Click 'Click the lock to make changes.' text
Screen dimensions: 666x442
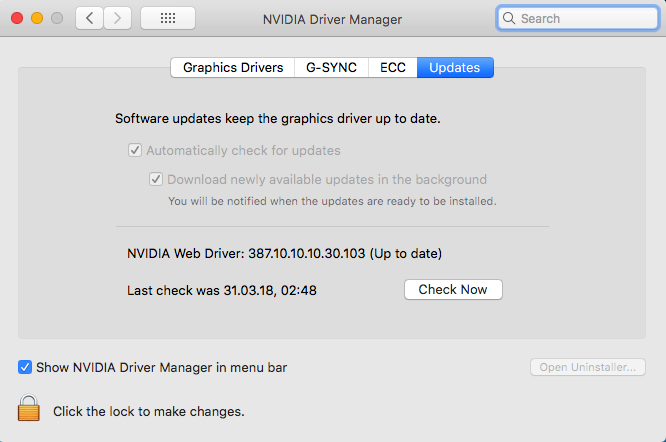point(149,411)
